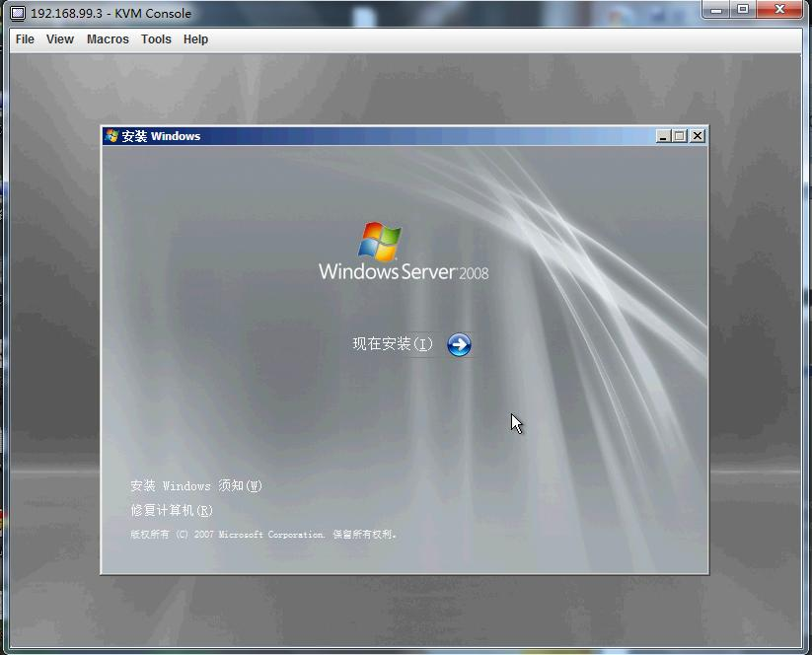The height and width of the screenshot is (655, 812).
Task: Click the Windows icon on installer title bar
Action: pos(111,136)
